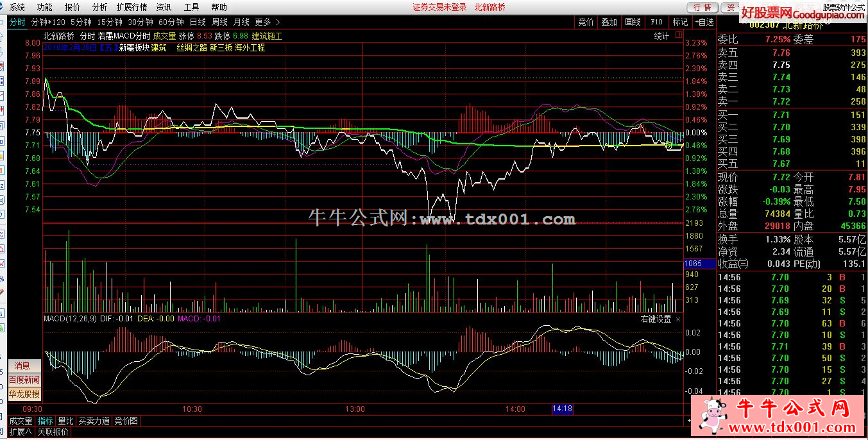
Task: Open the 右键设置 indicator settings
Action: click(x=656, y=319)
